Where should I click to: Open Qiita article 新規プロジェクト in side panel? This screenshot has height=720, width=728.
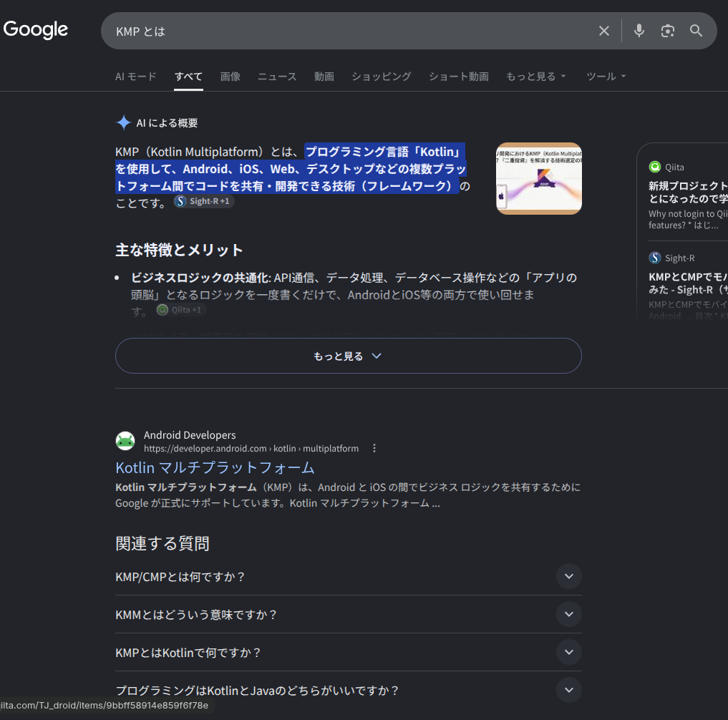pos(688,193)
